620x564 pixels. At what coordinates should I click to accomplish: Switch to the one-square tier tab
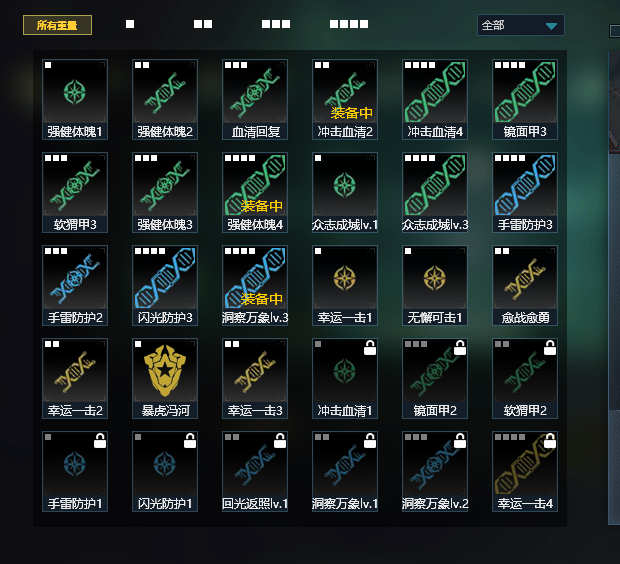[130, 25]
